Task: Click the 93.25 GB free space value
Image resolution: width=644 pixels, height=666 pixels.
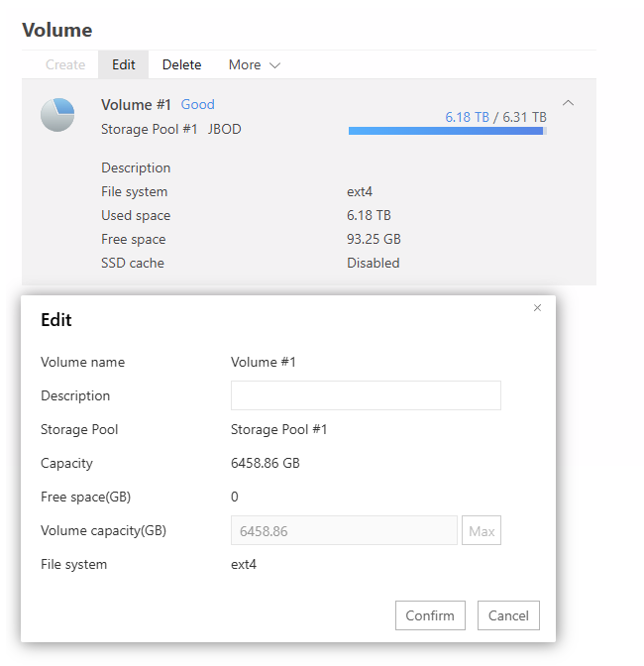Action: click(x=374, y=239)
